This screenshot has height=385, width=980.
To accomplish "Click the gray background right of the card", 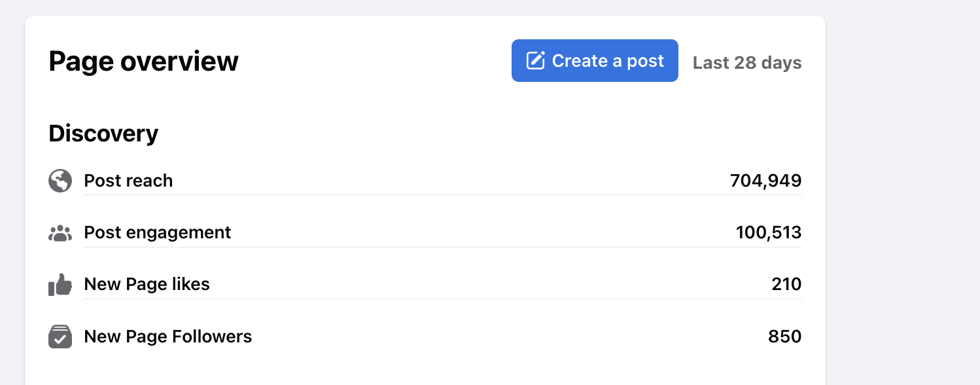I will pyautogui.click(x=903, y=196).
